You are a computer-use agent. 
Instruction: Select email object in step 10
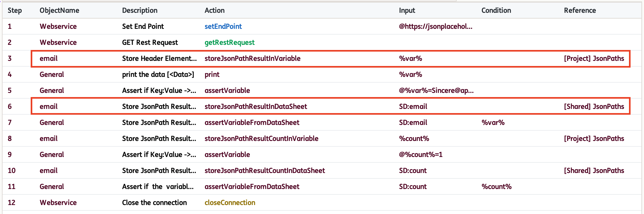pyautogui.click(x=49, y=170)
